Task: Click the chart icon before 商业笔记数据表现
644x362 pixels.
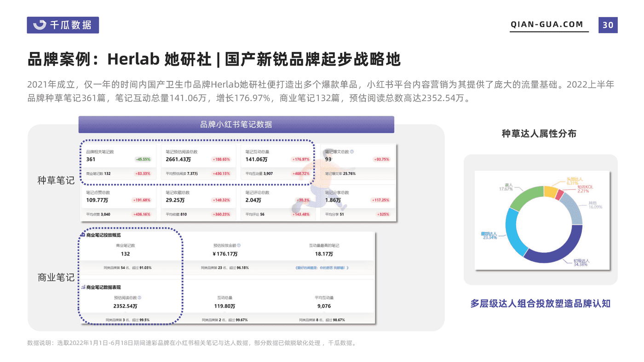Action: (x=83, y=287)
